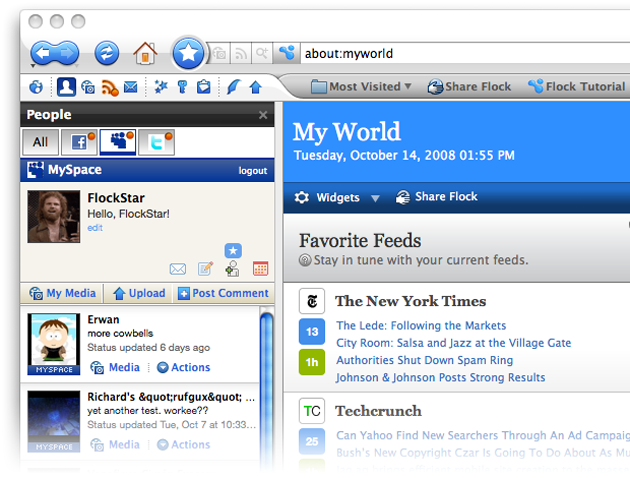630x478 pixels.
Task: Click the Favorite Feeds help icon
Action: pos(305,260)
